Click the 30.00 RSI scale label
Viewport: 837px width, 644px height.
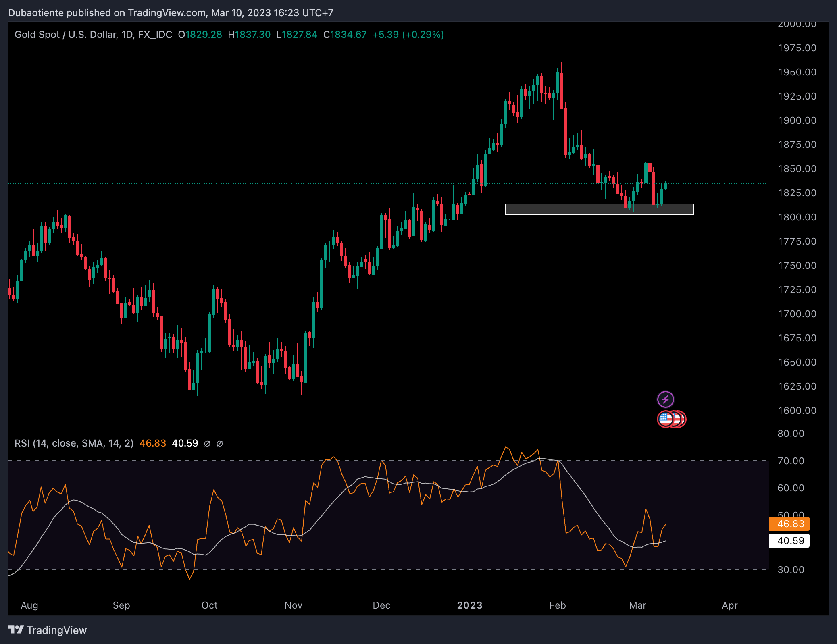click(791, 570)
